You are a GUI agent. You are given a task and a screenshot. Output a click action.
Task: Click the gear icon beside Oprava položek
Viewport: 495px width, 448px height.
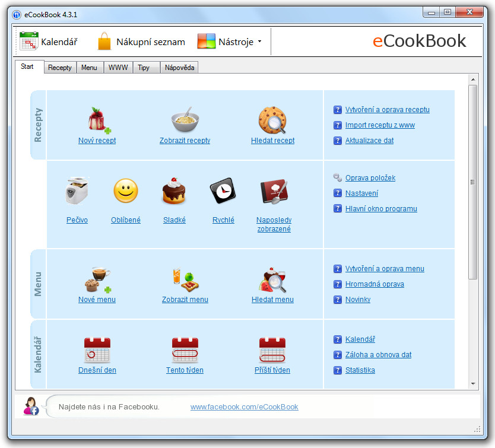(x=338, y=178)
